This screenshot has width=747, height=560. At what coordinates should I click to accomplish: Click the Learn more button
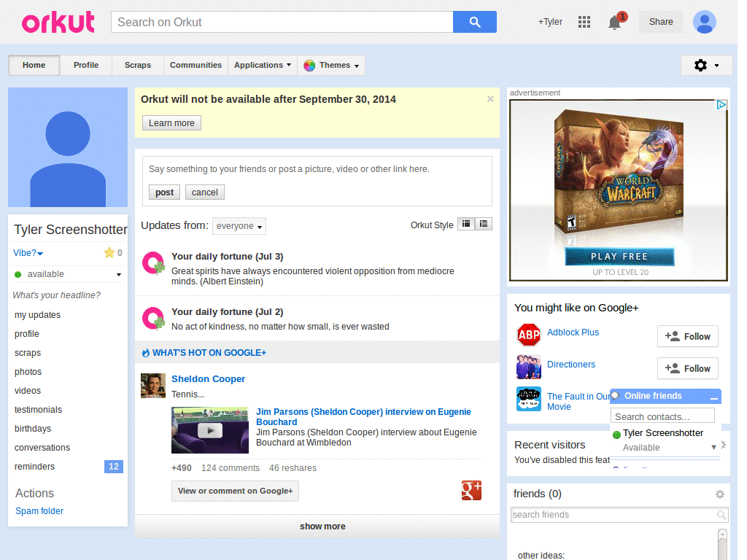click(171, 122)
